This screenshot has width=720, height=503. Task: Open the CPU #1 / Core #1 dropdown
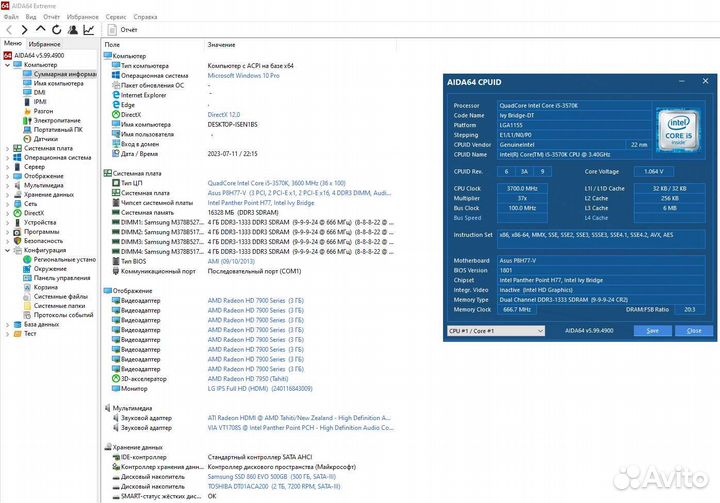tap(495, 330)
